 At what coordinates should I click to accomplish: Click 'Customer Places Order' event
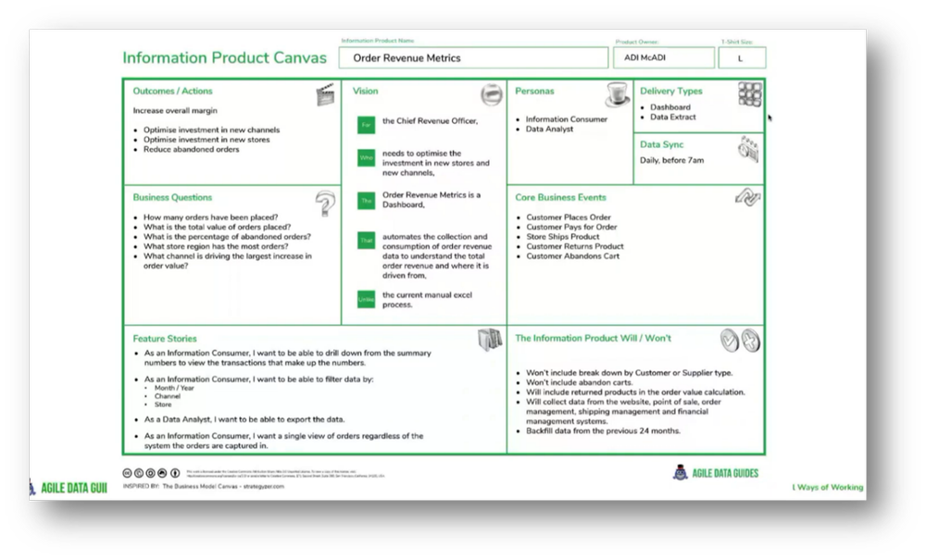(569, 218)
